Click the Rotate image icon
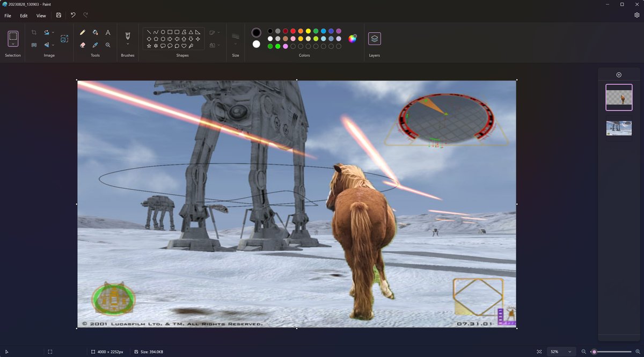 [x=47, y=32]
